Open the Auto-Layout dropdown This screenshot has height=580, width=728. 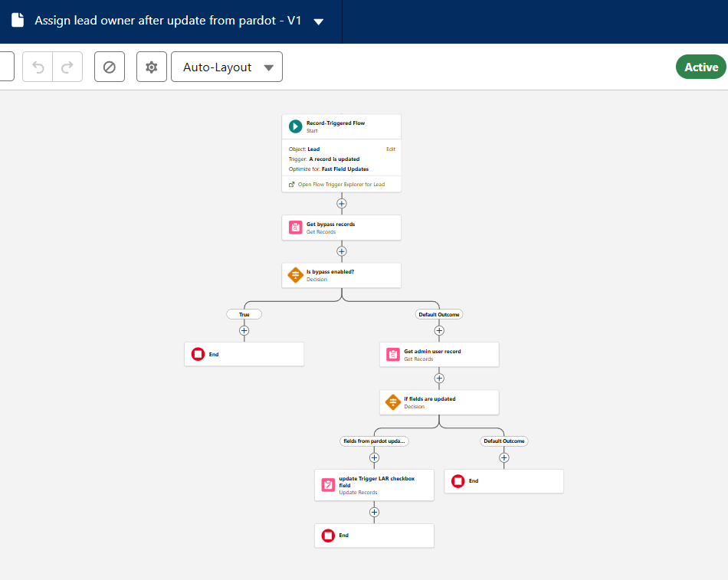point(227,67)
